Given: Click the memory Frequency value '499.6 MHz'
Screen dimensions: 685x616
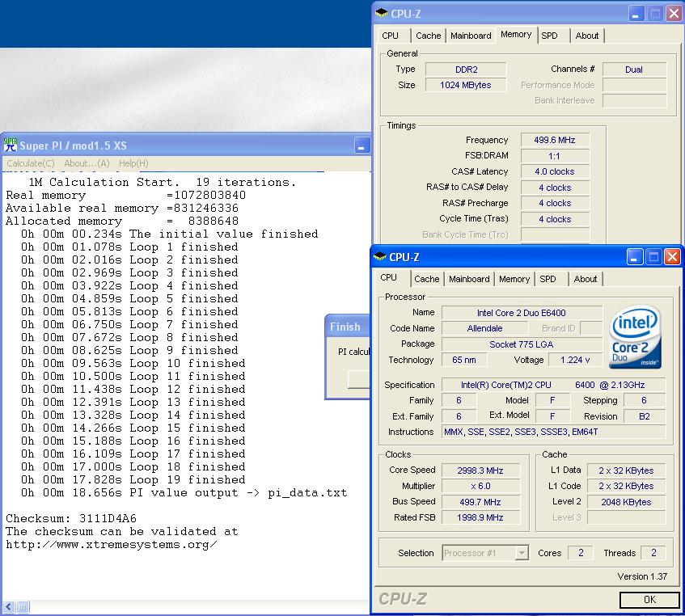Looking at the screenshot, I should click(x=555, y=140).
